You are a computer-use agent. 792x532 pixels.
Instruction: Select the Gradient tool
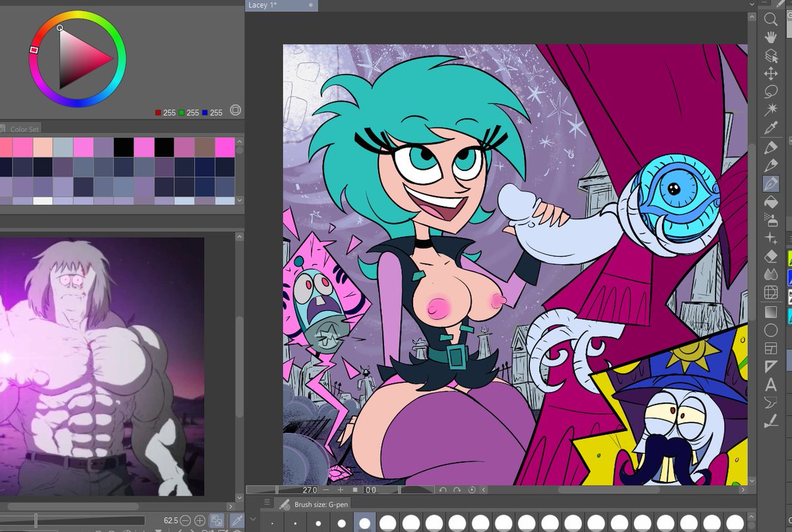coord(770,311)
